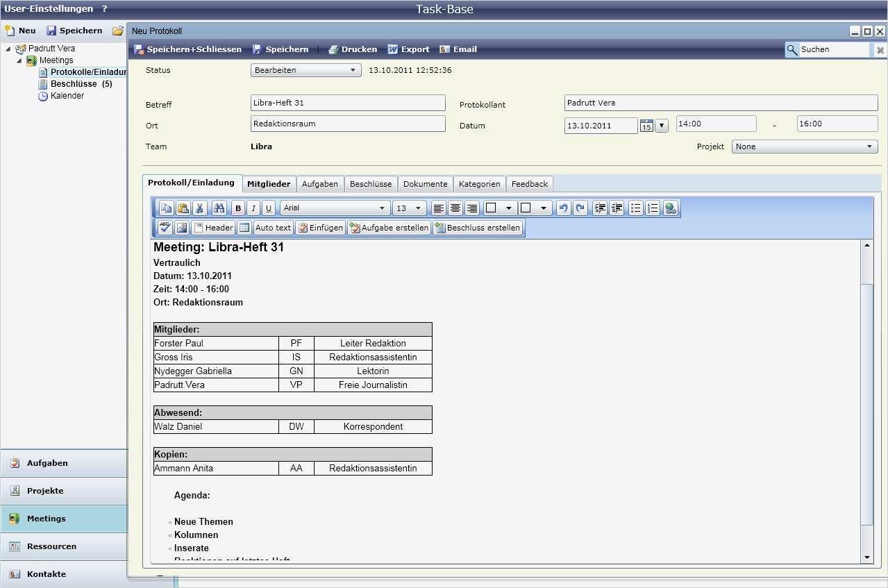Click the magnifier search icon
Screen dimensions: 888x588
tap(792, 49)
